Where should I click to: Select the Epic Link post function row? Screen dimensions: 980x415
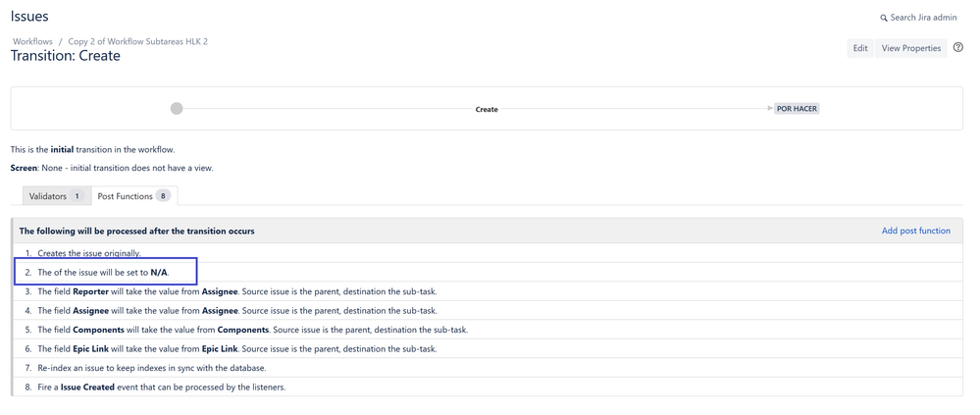point(488,348)
